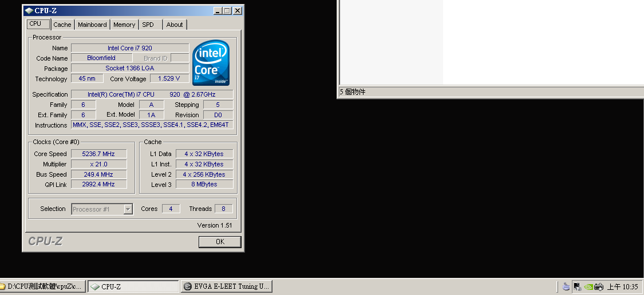The height and width of the screenshot is (295, 644).
Task: Click the Threads value '8'
Action: pyautogui.click(x=223, y=209)
